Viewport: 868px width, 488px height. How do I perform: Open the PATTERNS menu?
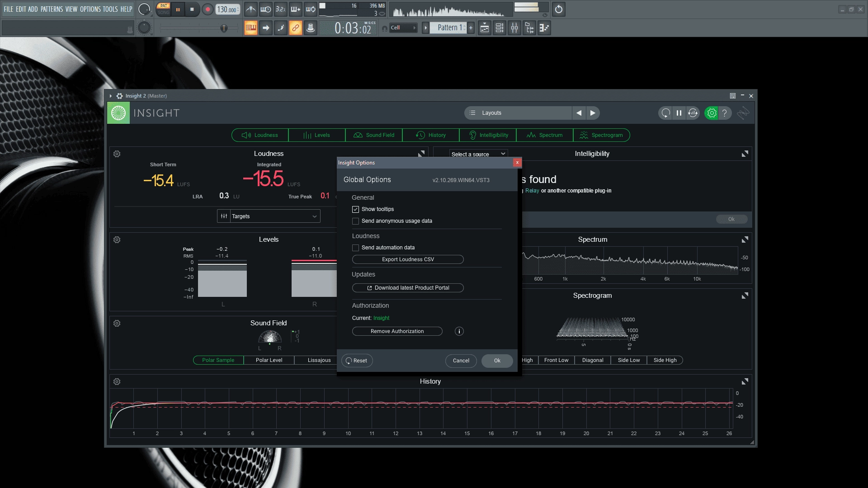tap(52, 9)
